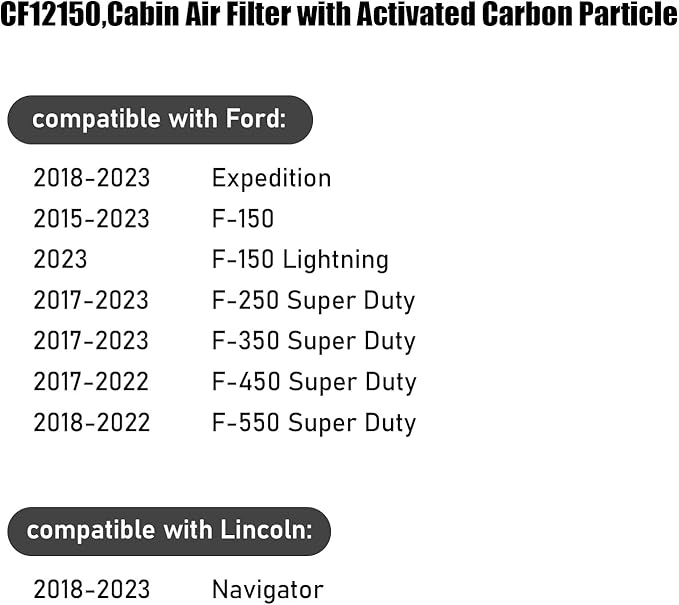Click the 2018-2023 year range beside Expedition
The width and height of the screenshot is (679, 605).
(91, 178)
